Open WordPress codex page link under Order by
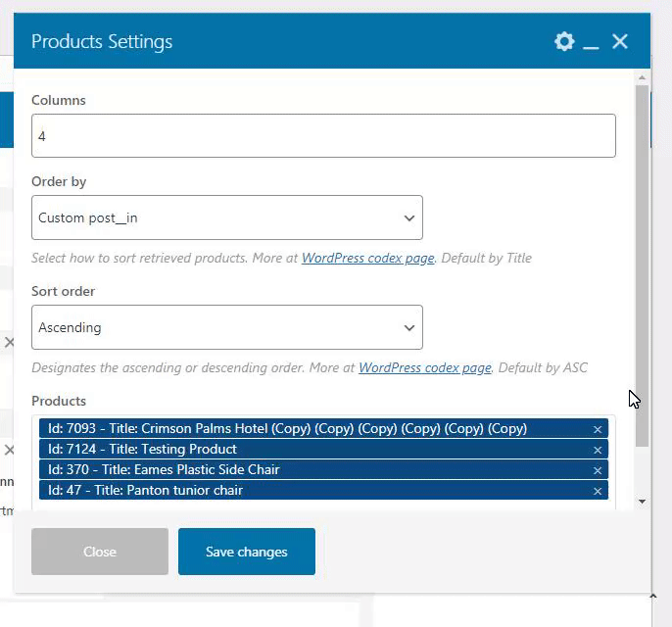The width and height of the screenshot is (672, 627). (x=367, y=259)
